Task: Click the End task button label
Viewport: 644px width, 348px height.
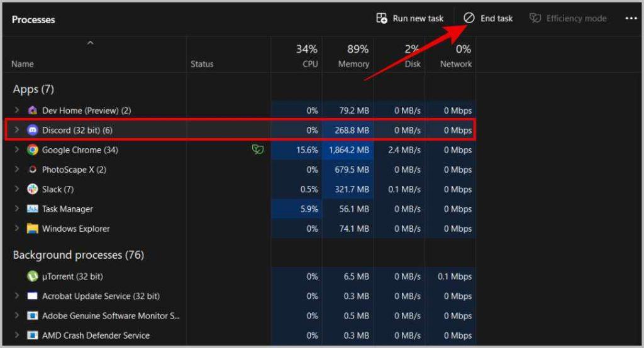Action: pyautogui.click(x=497, y=18)
